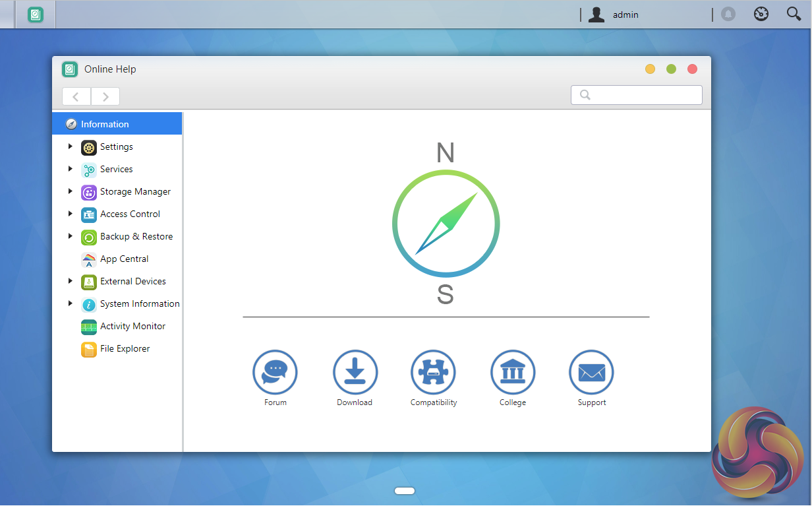Select the App Central label
The height and width of the screenshot is (508, 812).
124,259
